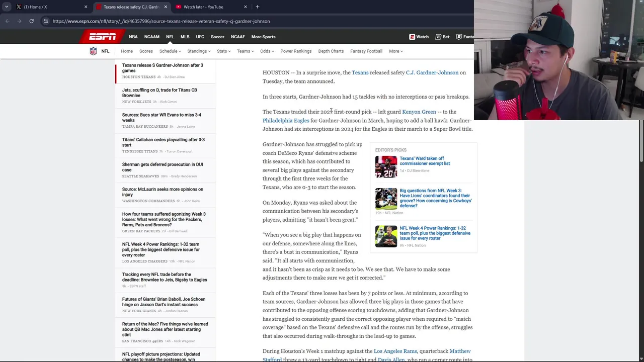Open Return of the Mac headline

(165, 329)
